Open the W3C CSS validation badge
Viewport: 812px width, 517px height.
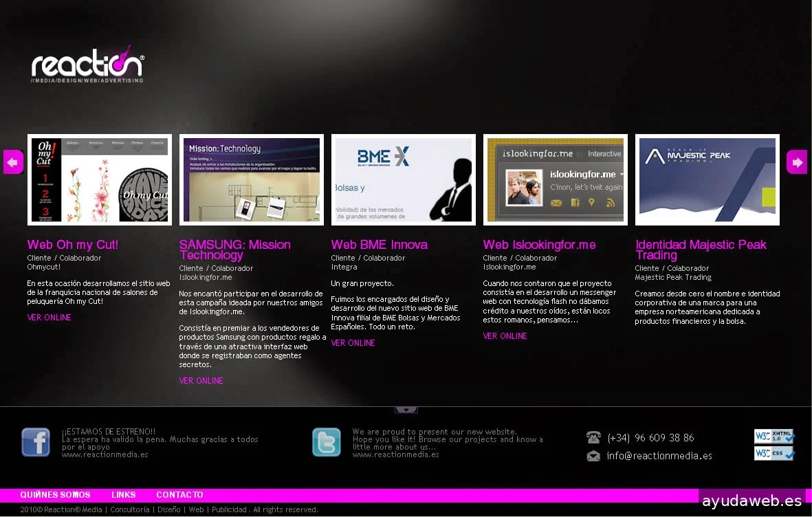click(x=774, y=453)
